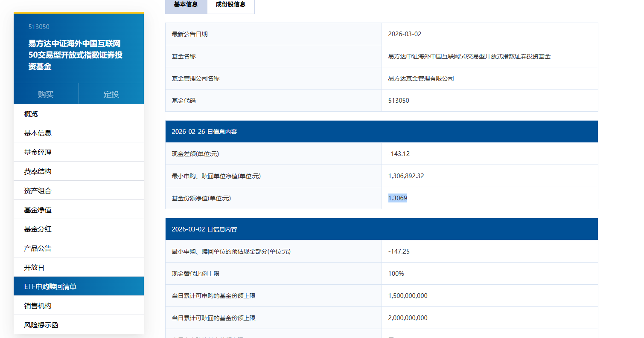The height and width of the screenshot is (338, 644).
Task: Open 基金净值 from the sidebar menu
Action: point(79,210)
